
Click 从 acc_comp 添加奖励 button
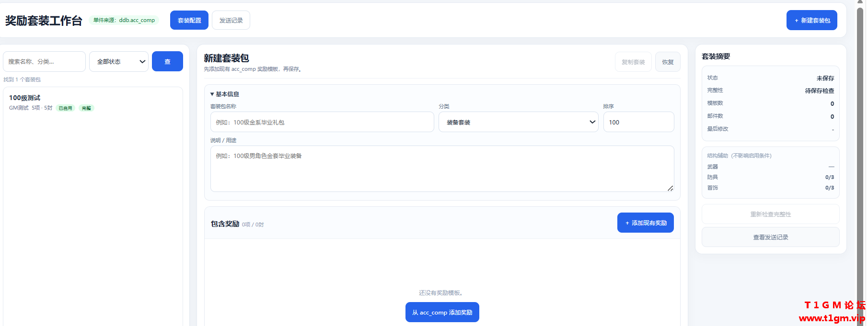point(442,312)
